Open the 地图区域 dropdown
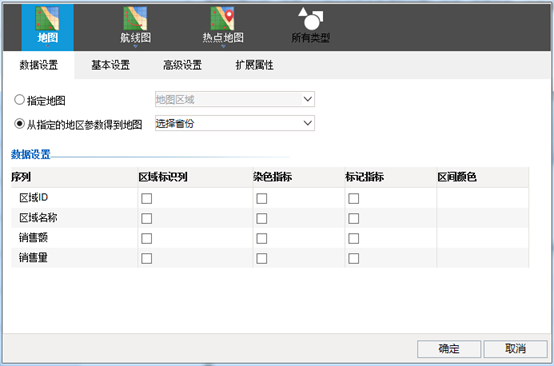 235,99
